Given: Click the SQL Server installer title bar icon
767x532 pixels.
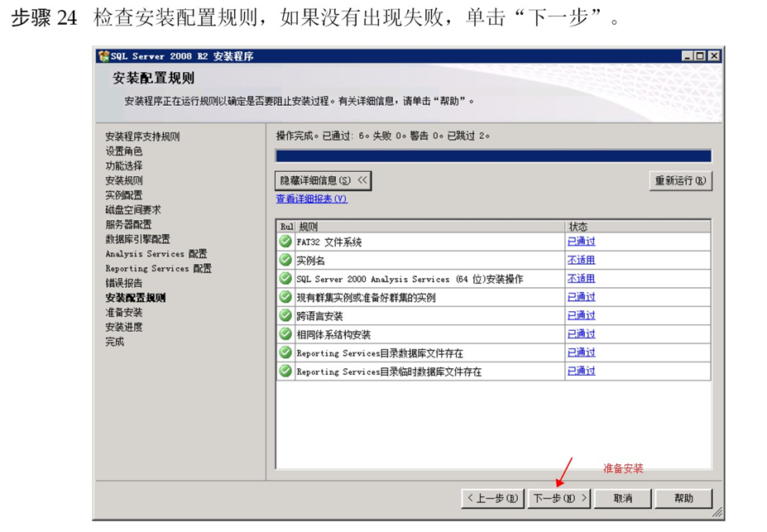Looking at the screenshot, I should click(x=103, y=56).
